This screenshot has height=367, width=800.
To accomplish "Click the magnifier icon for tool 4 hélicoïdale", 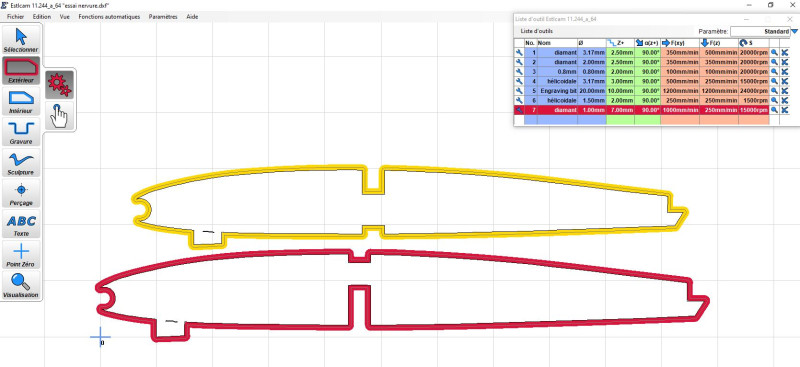I will coord(774,81).
